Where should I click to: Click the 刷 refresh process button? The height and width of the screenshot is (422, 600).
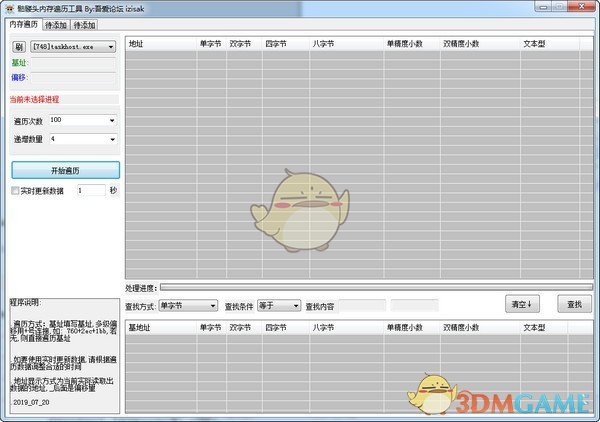click(x=19, y=47)
